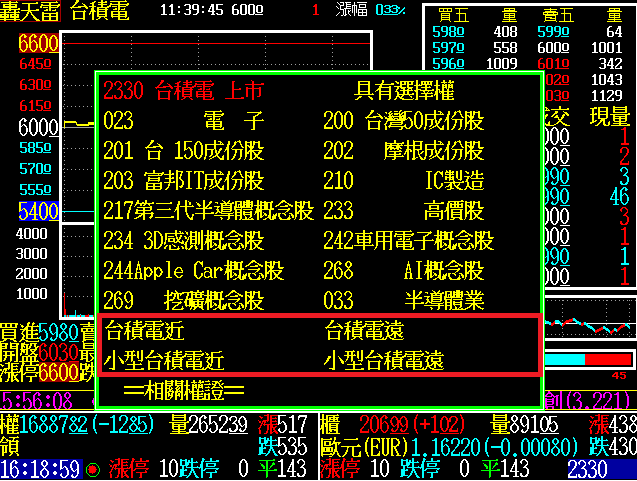This screenshot has width=637, height=481.
Task: Select category 023 電子
Action: (x=183, y=122)
